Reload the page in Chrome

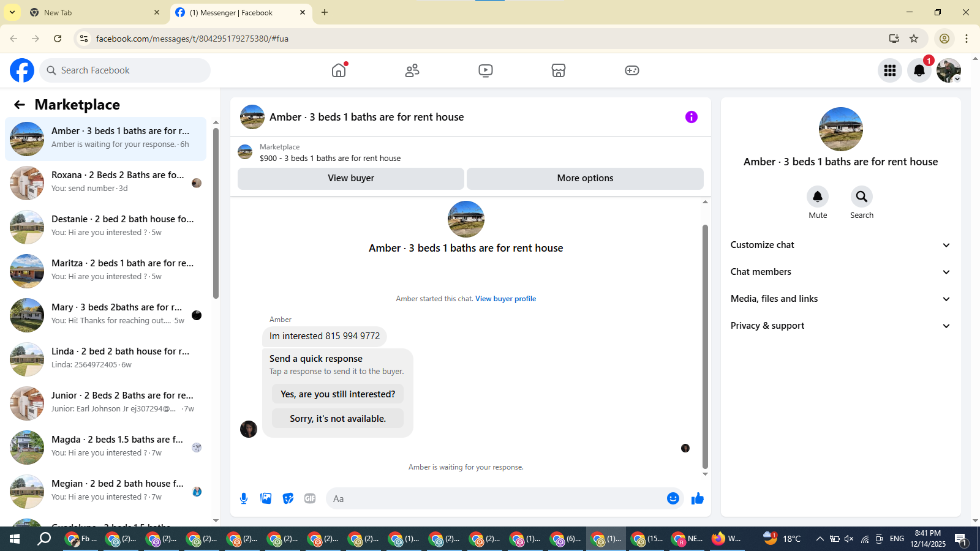(58, 39)
